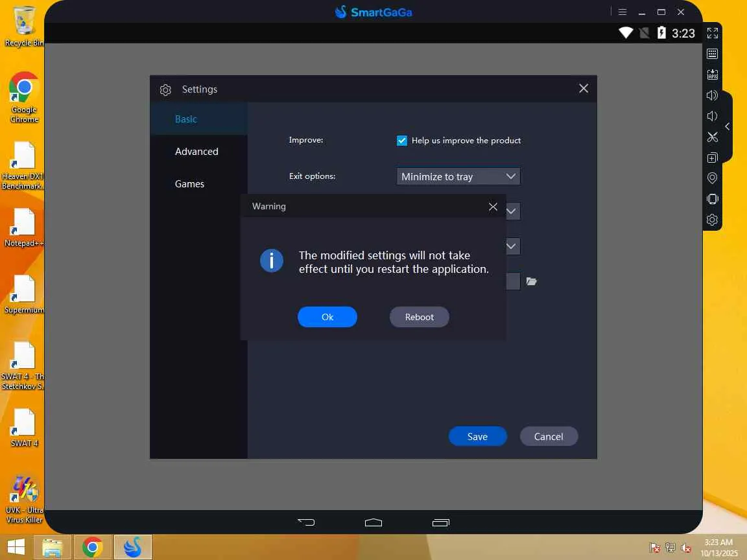Click the scissors screenshot icon

point(712,137)
